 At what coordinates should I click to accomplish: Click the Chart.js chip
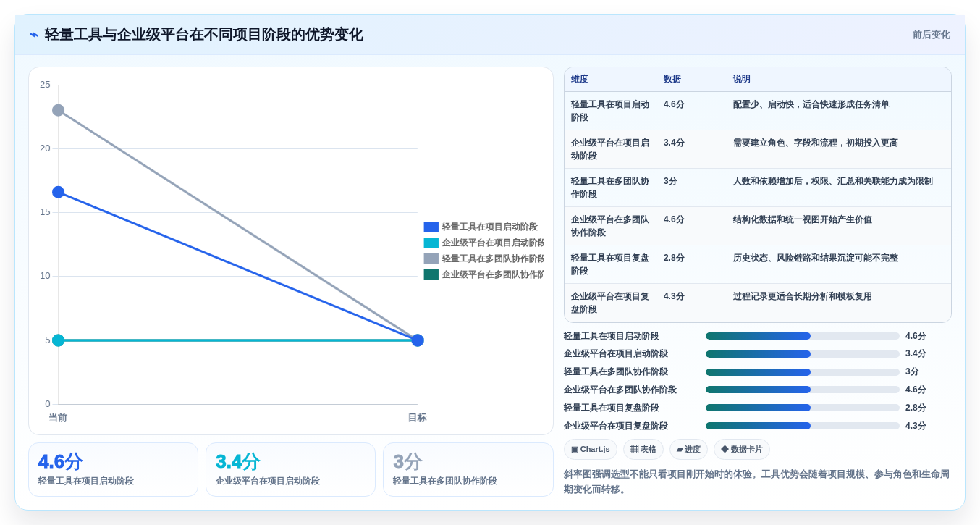point(591,449)
